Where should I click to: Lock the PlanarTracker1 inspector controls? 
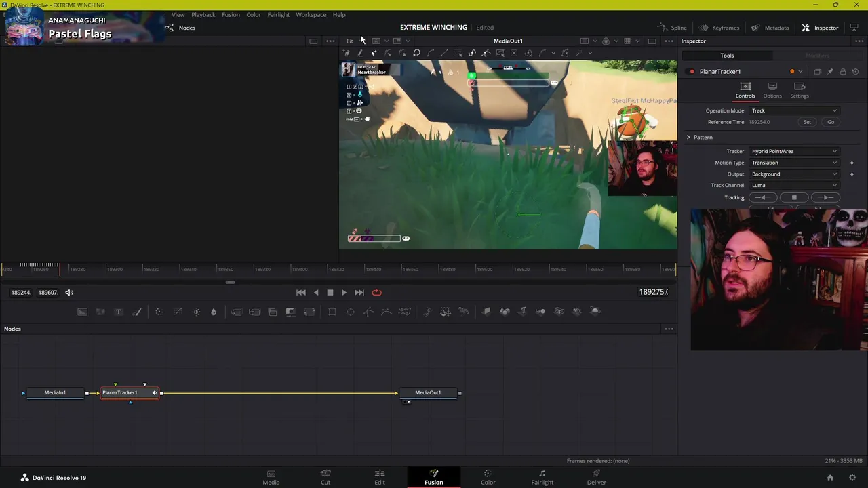point(843,71)
